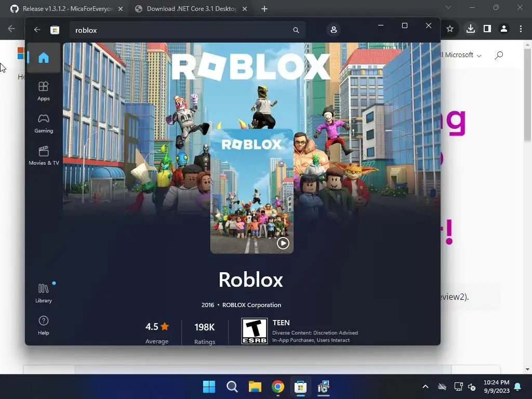Open Help in the Store sidebar
532x399 pixels.
44,325
